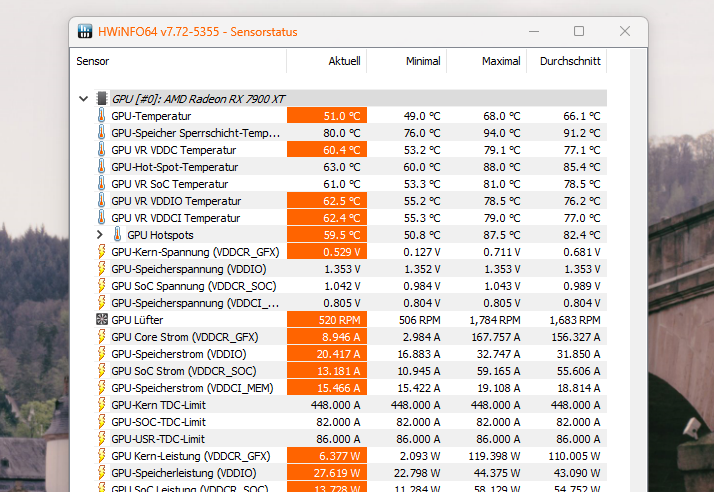Click thermometer icon of GPU-Speicher Sperrschicht-Temp row
This screenshot has height=492, width=714.
pos(102,133)
